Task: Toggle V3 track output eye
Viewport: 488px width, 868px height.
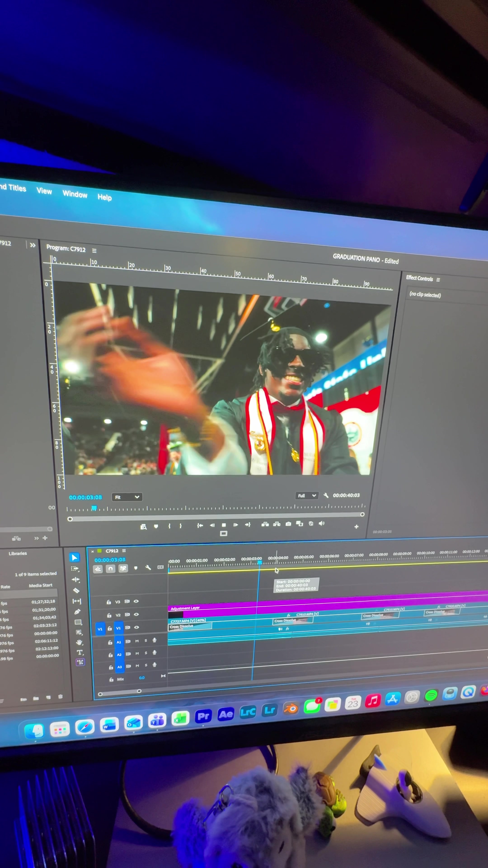Action: point(136,601)
